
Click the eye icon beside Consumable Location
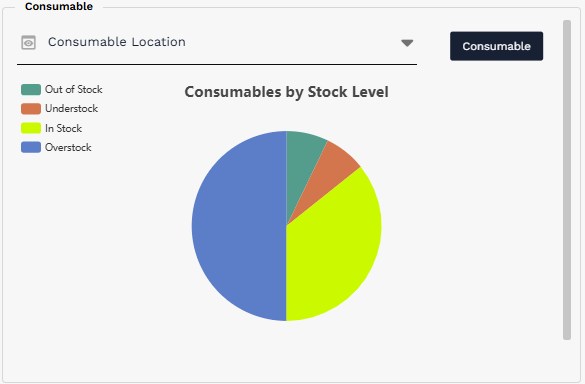28,43
